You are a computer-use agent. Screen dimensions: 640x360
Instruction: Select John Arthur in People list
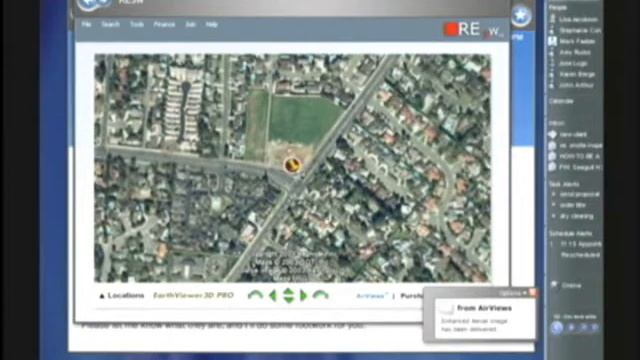click(x=576, y=85)
